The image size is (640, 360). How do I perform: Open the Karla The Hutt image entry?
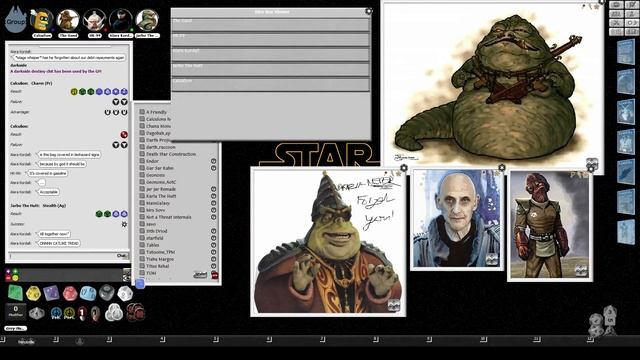(x=161, y=196)
